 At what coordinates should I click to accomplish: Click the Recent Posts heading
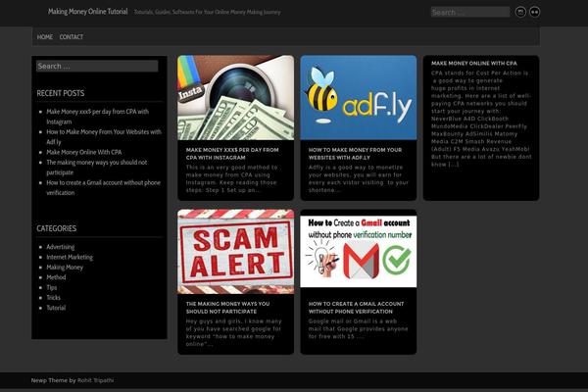tap(61, 93)
